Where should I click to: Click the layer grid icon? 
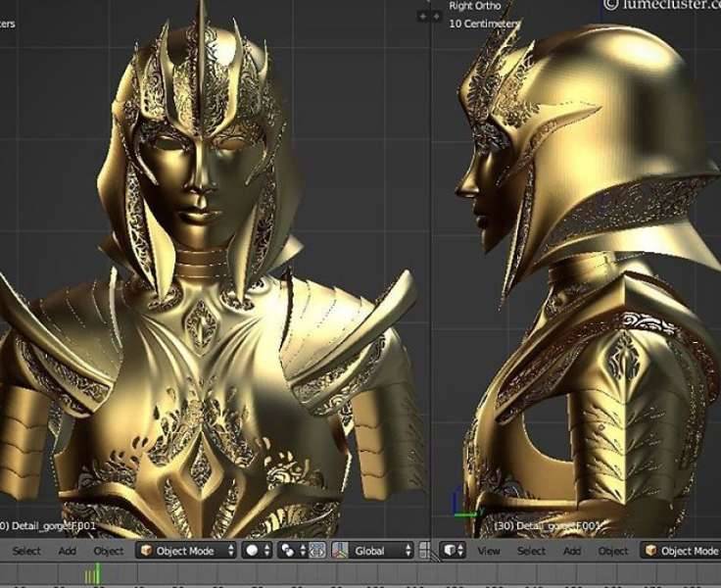click(x=424, y=551)
